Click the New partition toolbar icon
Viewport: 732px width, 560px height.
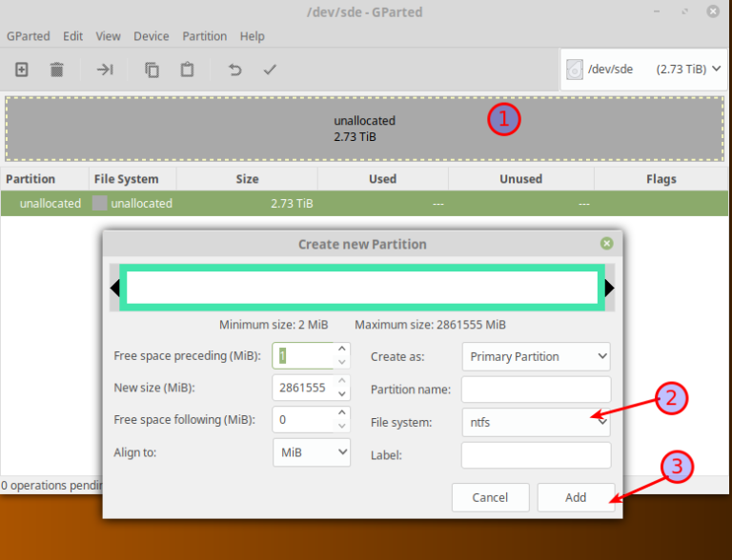point(22,70)
